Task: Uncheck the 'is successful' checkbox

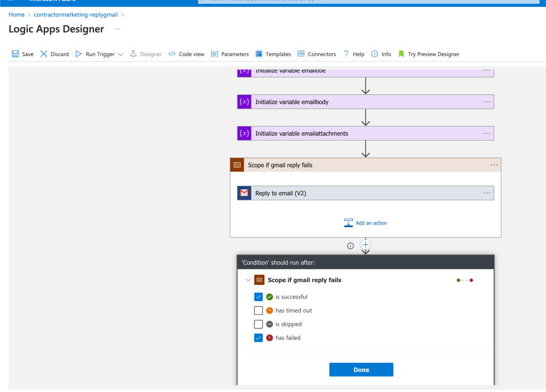Action: (x=258, y=297)
